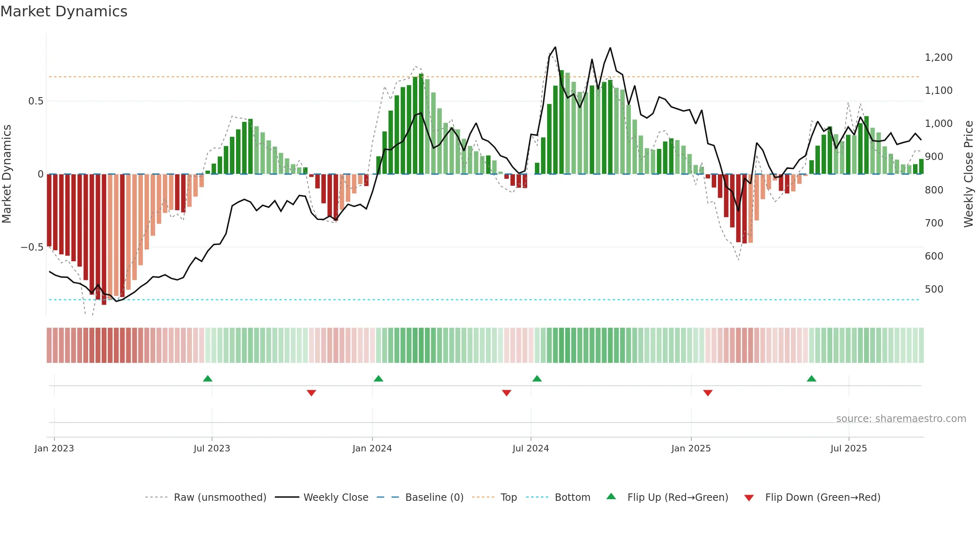
Task: Select the Jan 2024 x-axis label
Action: (372, 448)
